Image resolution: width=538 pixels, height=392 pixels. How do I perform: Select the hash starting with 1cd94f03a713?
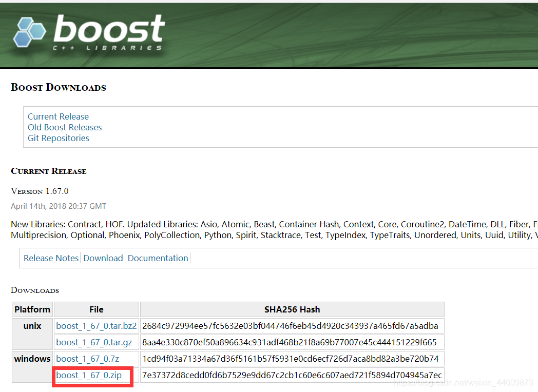(291, 359)
